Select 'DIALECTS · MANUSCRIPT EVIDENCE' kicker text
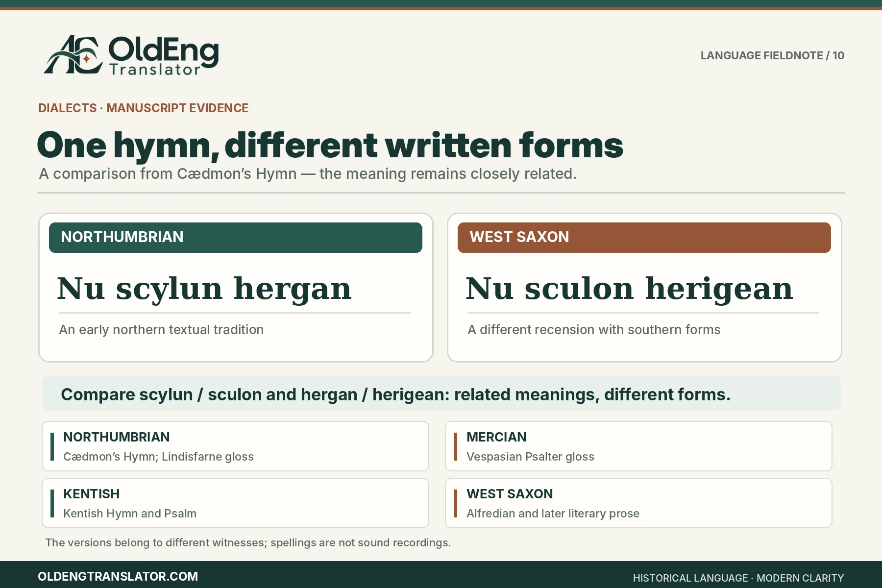 click(143, 108)
